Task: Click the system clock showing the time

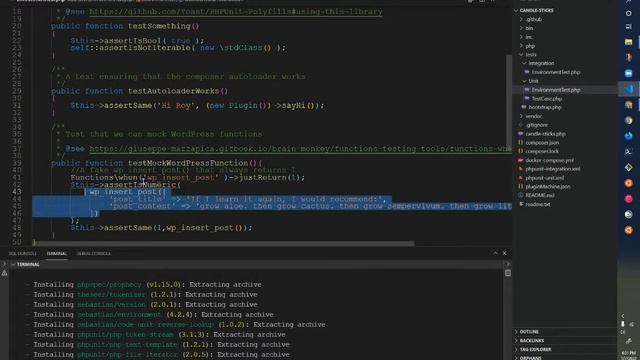Action: (x=629, y=354)
